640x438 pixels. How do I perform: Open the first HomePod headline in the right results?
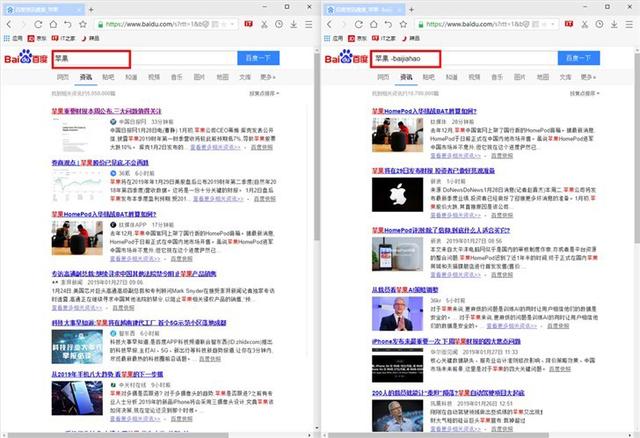(424, 111)
